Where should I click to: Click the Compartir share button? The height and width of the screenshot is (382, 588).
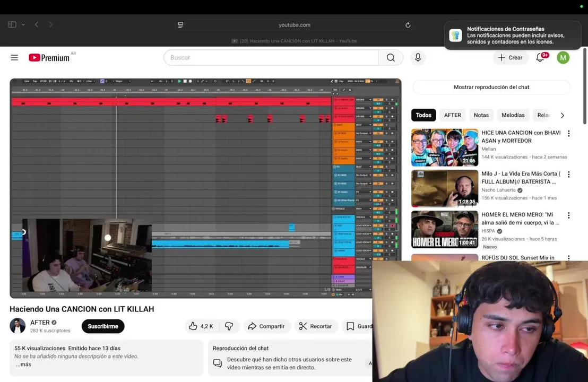point(266,326)
